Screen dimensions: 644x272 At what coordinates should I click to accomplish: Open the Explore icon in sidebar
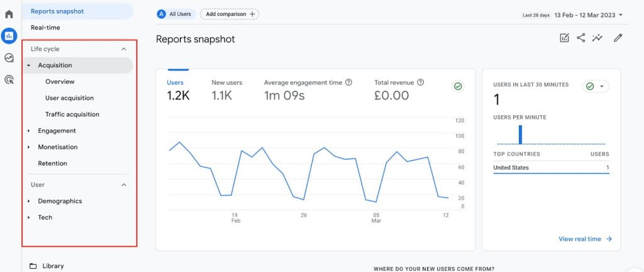pyautogui.click(x=9, y=58)
